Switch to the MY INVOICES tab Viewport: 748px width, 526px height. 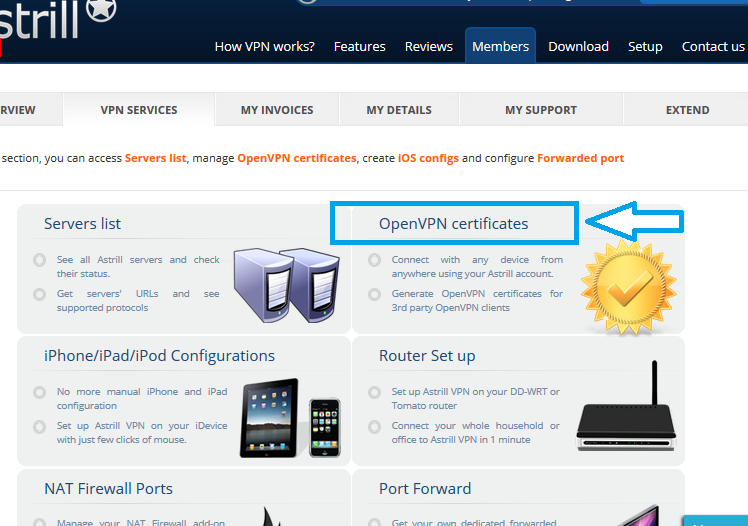pyautogui.click(x=277, y=110)
